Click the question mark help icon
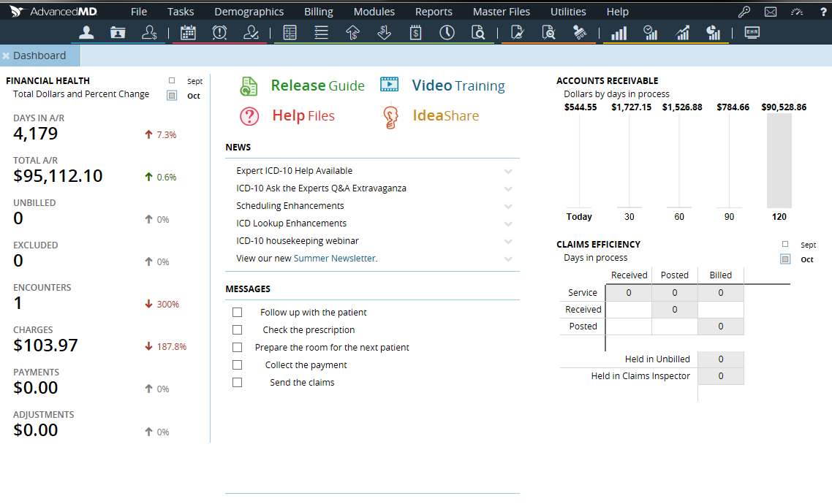 point(823,12)
